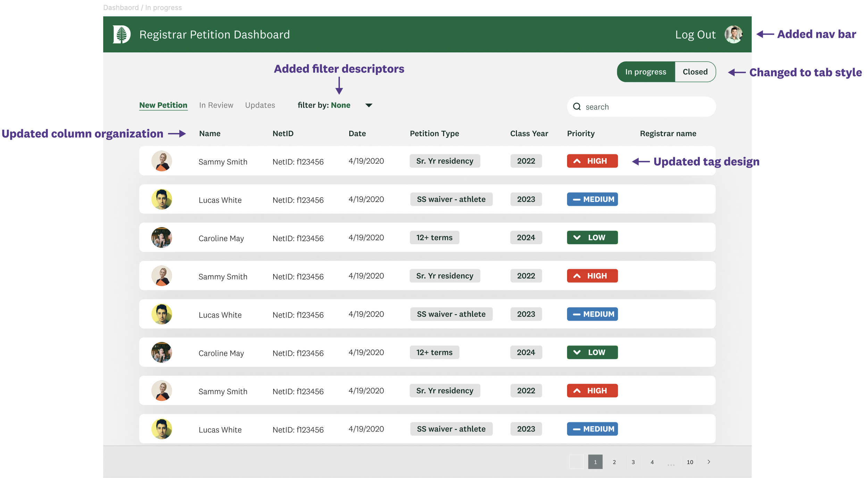Switch the toggle to Closed
The height and width of the screenshot is (492, 868).
pos(695,72)
